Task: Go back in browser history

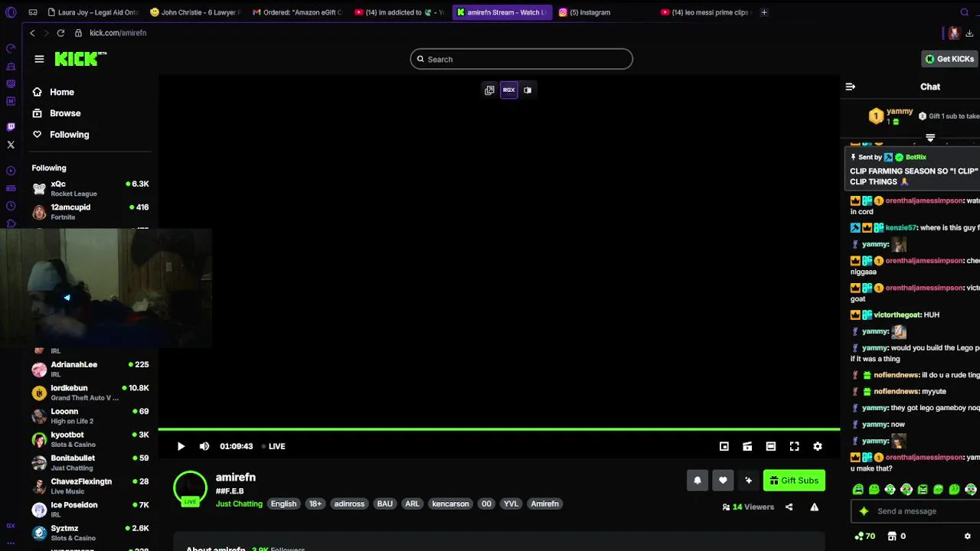Action: pos(32,33)
